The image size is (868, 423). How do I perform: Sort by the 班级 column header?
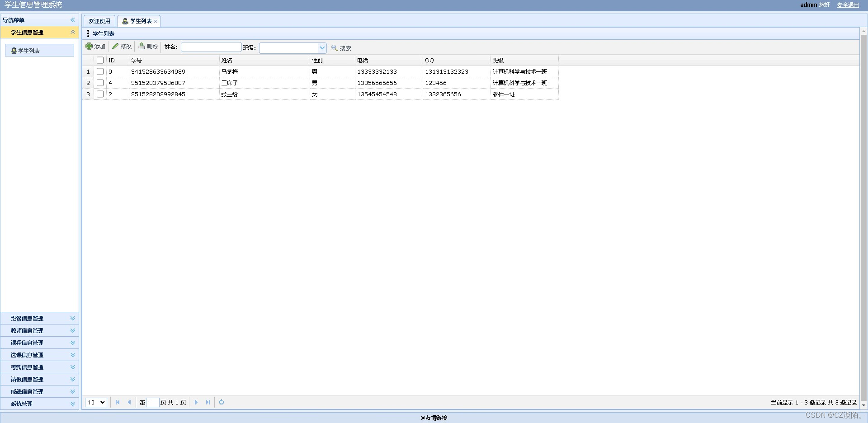tap(524, 60)
